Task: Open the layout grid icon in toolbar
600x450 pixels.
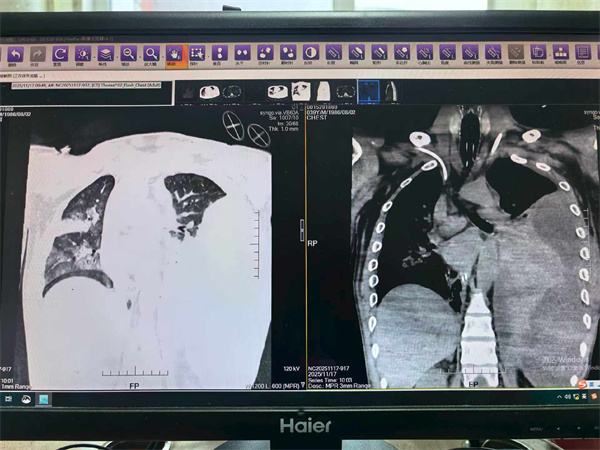Action: point(560,53)
